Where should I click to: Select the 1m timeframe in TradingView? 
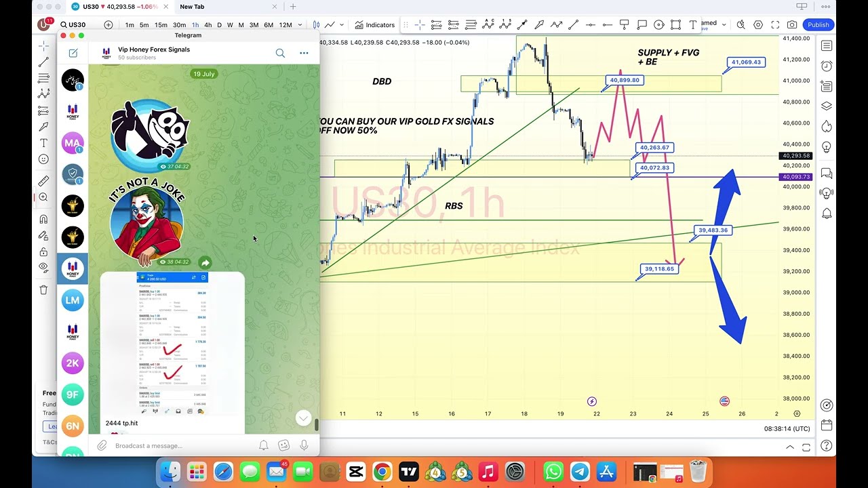pos(130,25)
